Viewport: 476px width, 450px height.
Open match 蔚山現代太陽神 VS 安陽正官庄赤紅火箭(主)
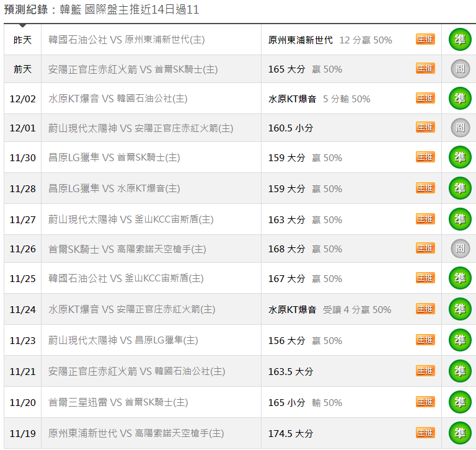[141, 128]
